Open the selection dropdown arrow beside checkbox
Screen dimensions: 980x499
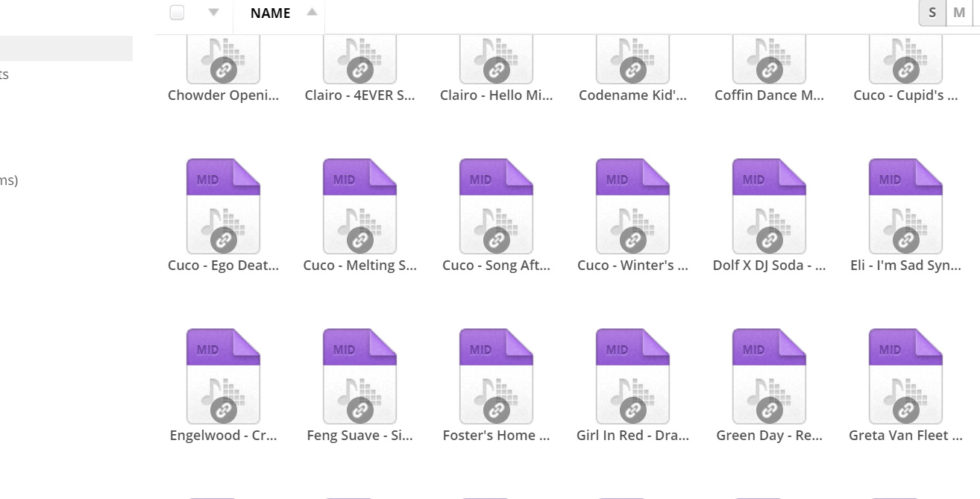pos(214,12)
